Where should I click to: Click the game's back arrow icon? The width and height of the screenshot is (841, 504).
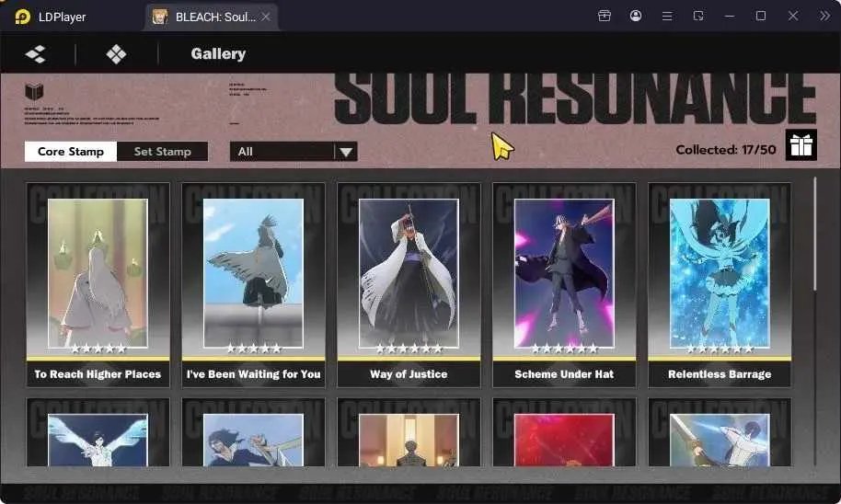coord(35,53)
